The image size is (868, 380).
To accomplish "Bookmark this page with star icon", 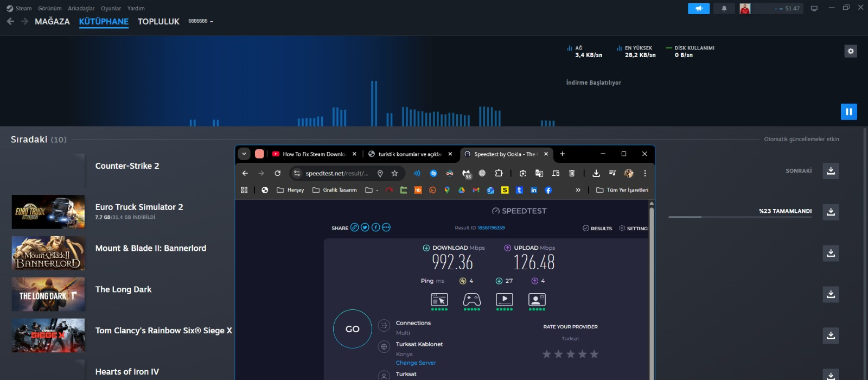I will (x=394, y=173).
